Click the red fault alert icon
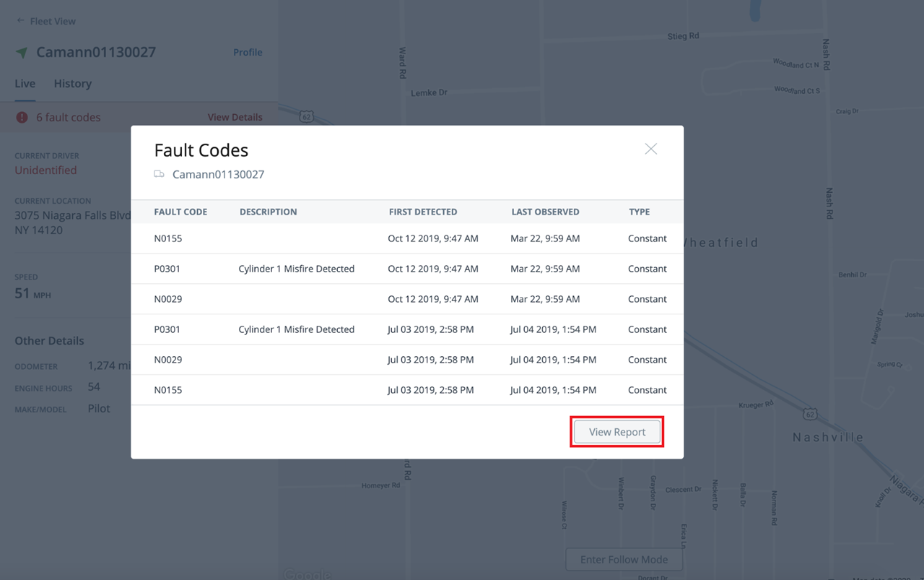The height and width of the screenshot is (580, 924). coord(22,117)
